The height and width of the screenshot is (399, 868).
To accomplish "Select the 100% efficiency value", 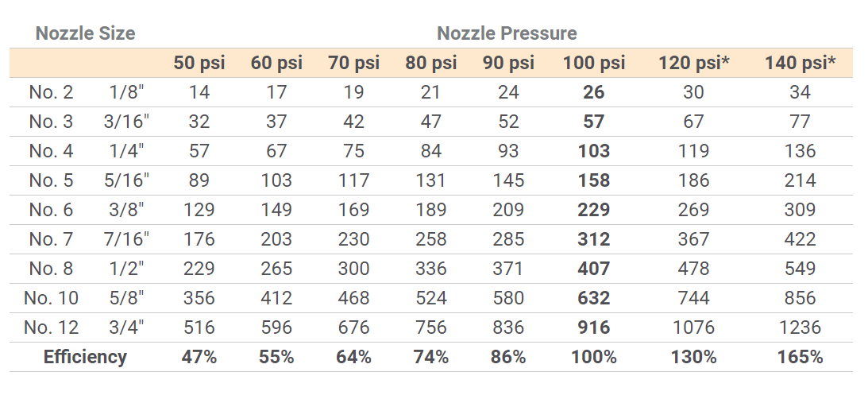I will (x=593, y=357).
